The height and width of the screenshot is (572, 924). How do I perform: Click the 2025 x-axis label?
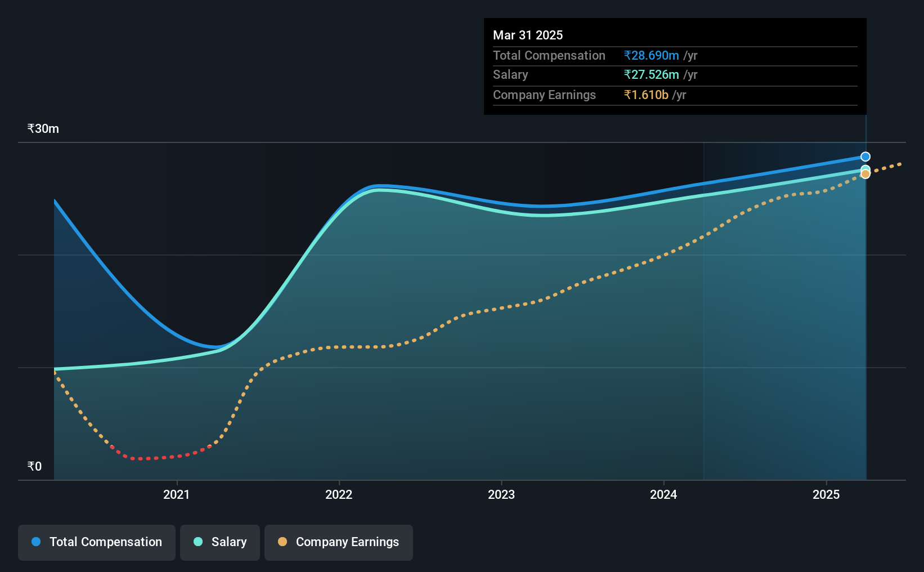point(826,494)
